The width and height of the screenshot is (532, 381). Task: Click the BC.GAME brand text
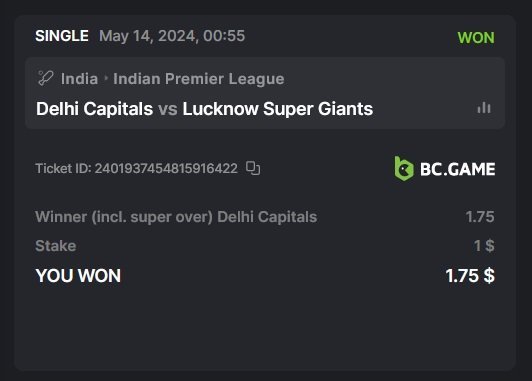(457, 169)
